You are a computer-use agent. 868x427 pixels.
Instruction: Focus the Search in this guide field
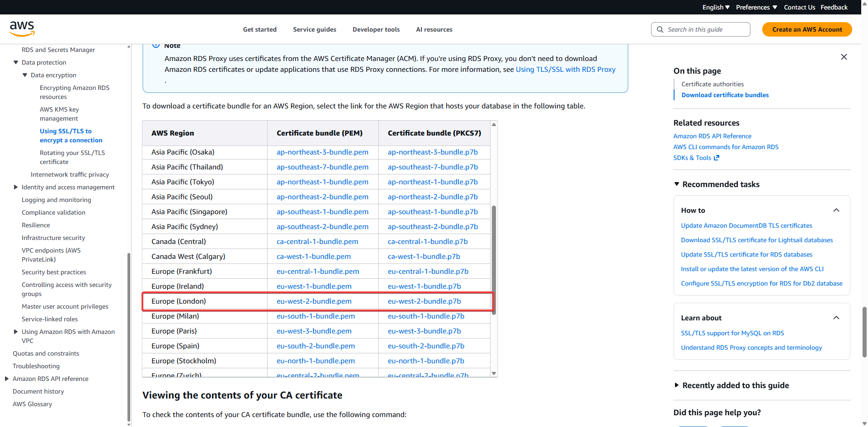tap(700, 29)
